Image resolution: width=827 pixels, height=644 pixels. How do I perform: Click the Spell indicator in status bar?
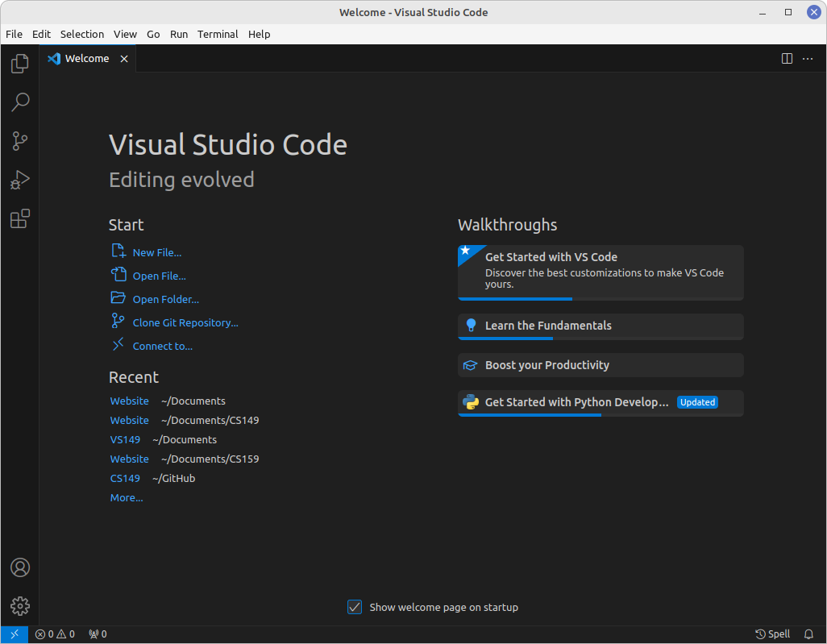pyautogui.click(x=772, y=634)
